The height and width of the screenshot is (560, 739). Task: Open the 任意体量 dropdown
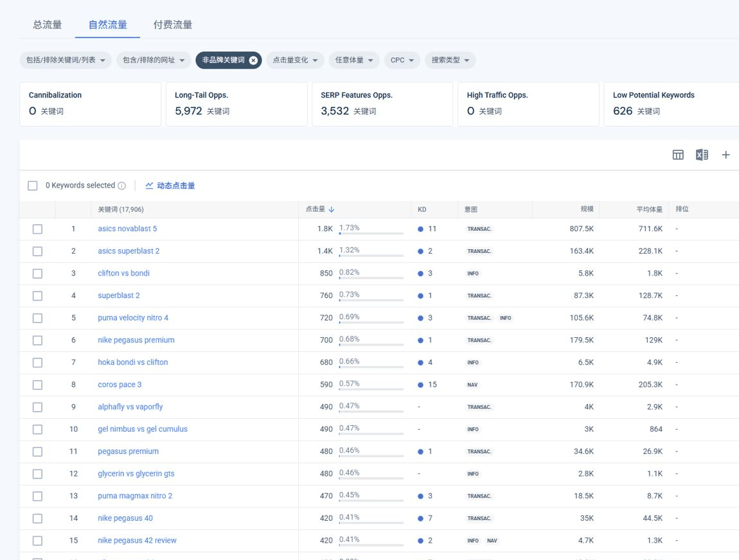(x=354, y=60)
